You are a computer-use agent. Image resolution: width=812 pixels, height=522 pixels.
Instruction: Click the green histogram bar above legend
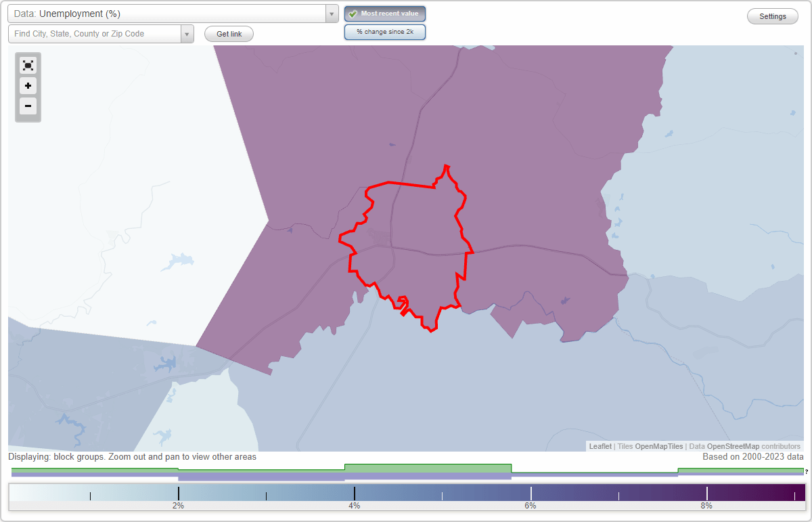point(428,468)
